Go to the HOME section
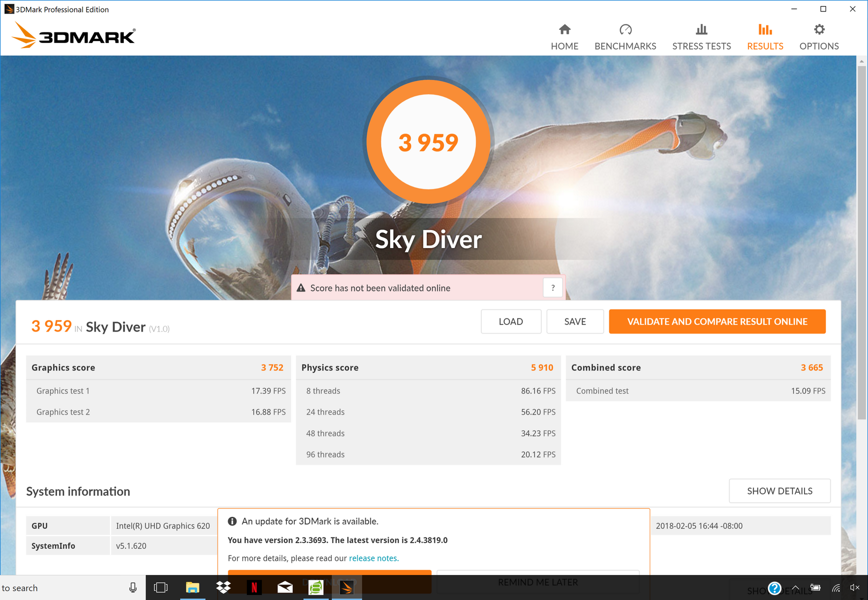Screen dimensions: 868x600 pos(565,37)
